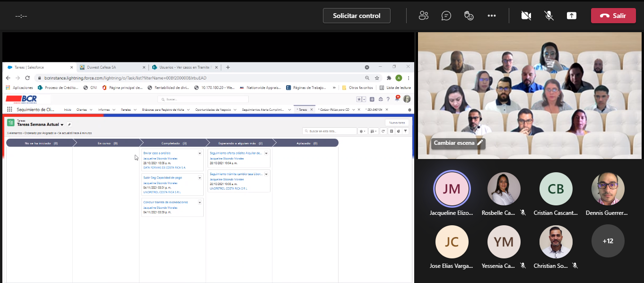Open the Concluir tramite de exoneraciones task
This screenshot has width=644, height=283.
click(165, 202)
